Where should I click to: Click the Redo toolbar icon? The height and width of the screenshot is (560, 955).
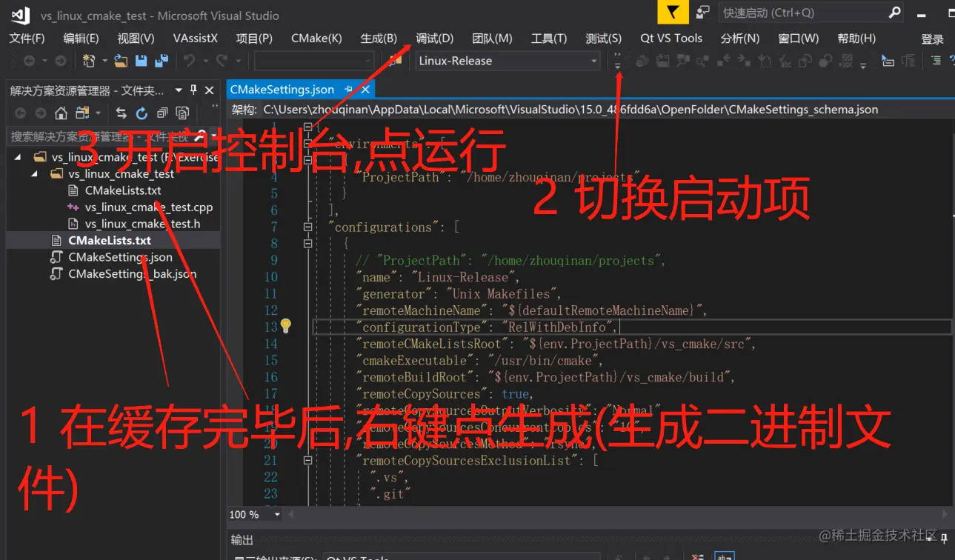click(222, 61)
